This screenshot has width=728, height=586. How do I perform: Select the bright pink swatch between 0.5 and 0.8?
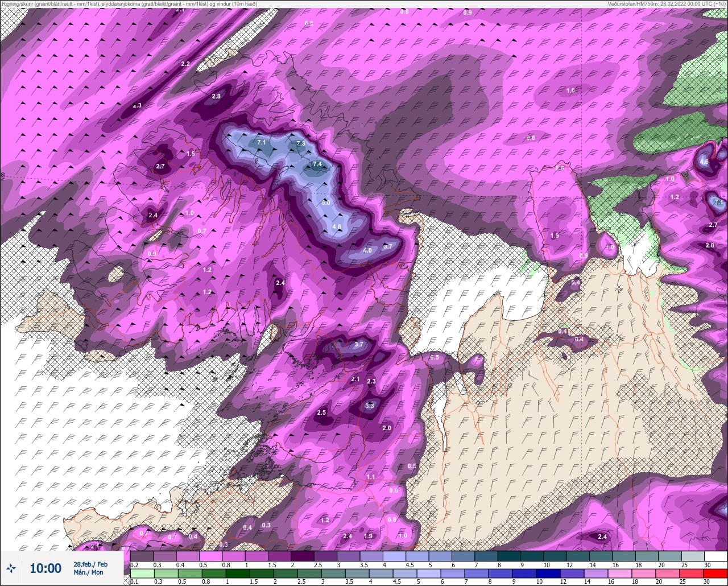210,556
